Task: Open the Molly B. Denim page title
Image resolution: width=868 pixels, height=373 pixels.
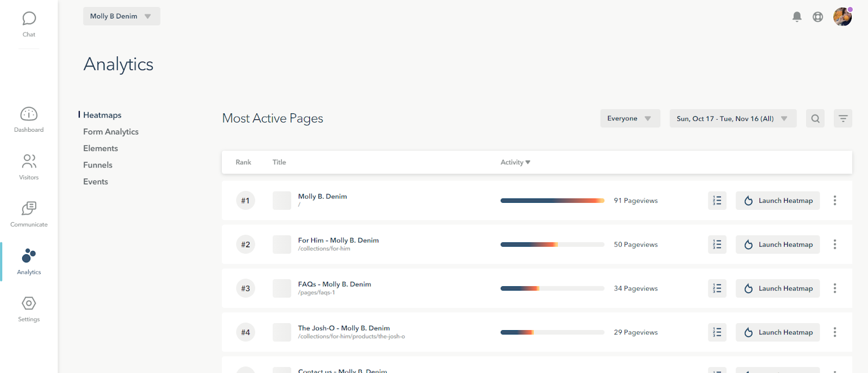Action: (x=322, y=196)
